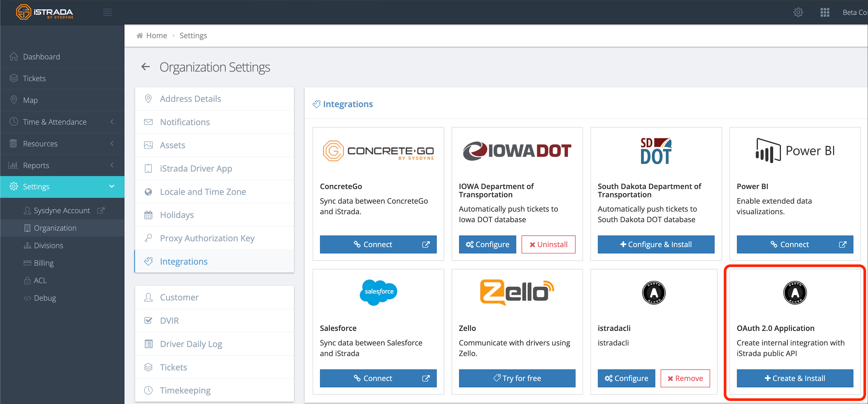Open the app grid launcher icon
This screenshot has width=868, height=404.
pos(824,12)
